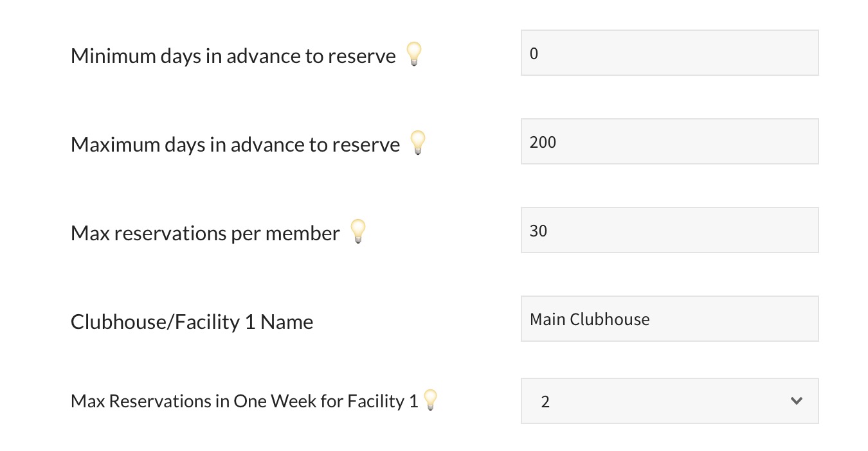Edit the Clubhouse/Facility 1 Name field
Screen dimensions: 868x451
669,319
